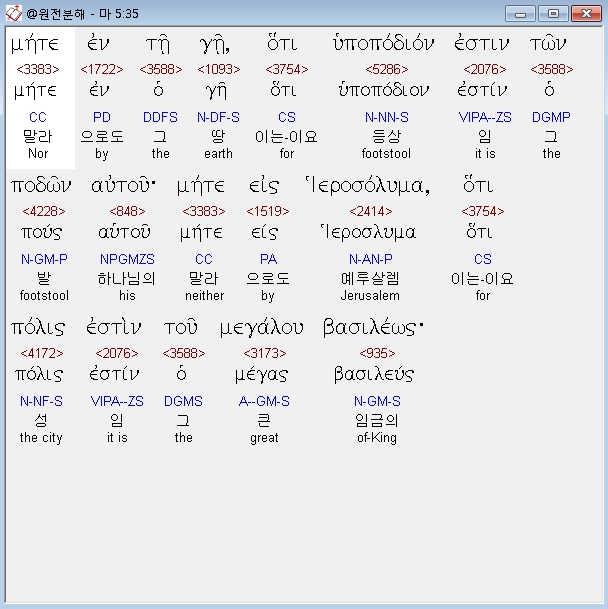Click Strong's number <3173>
Viewport: 608px width, 609px height.
[x=265, y=353]
